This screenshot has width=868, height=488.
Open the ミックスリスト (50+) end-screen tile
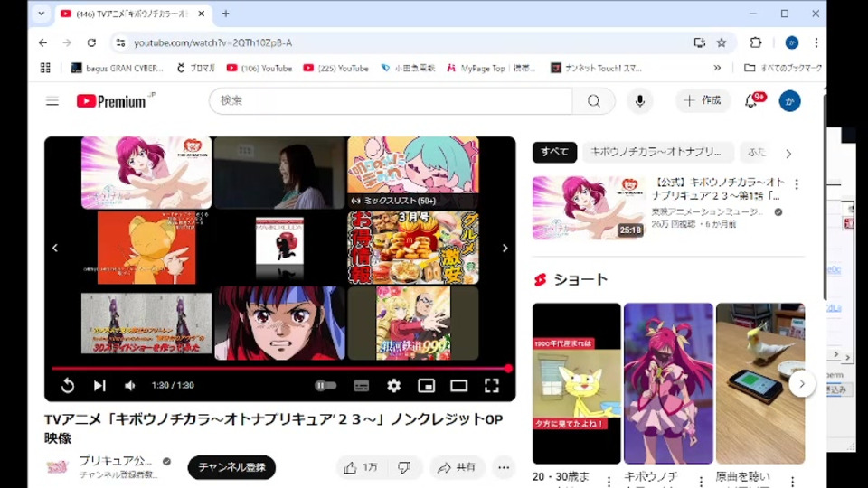[x=413, y=173]
